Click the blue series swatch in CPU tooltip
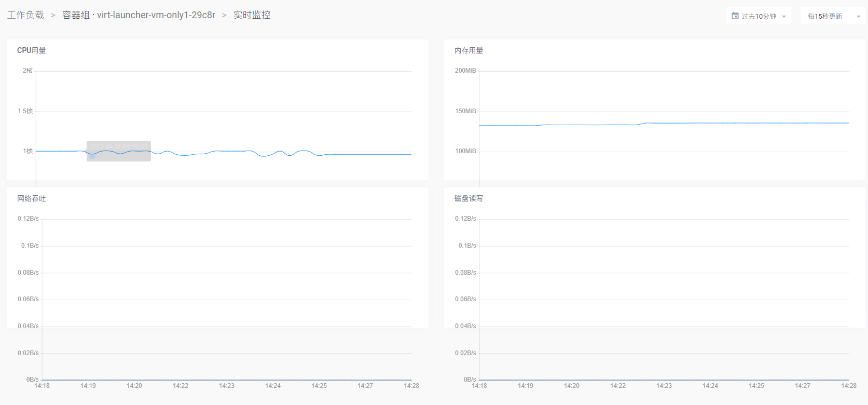The image size is (868, 405). click(92, 156)
